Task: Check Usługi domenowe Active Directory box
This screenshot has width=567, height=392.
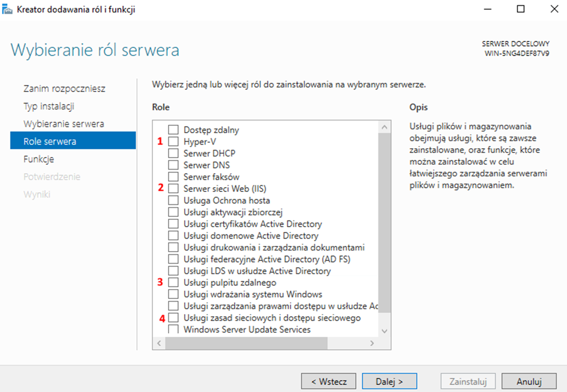Action: [x=173, y=236]
